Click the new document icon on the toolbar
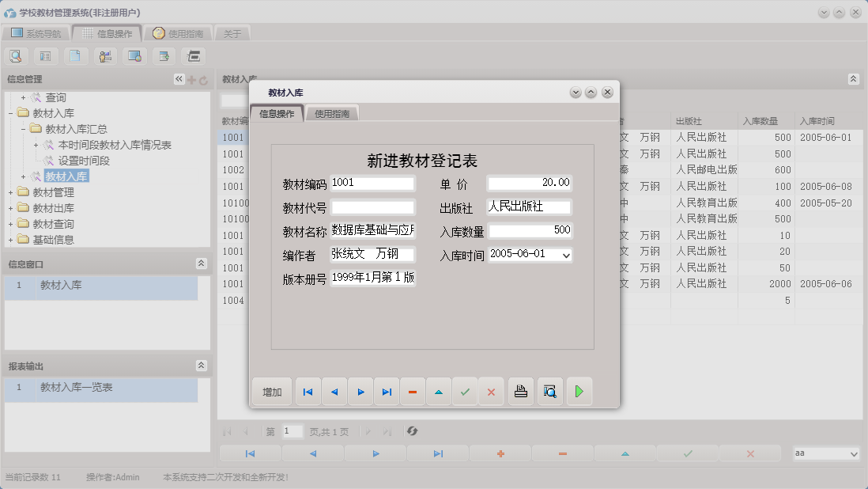This screenshot has height=489, width=868. [x=74, y=56]
